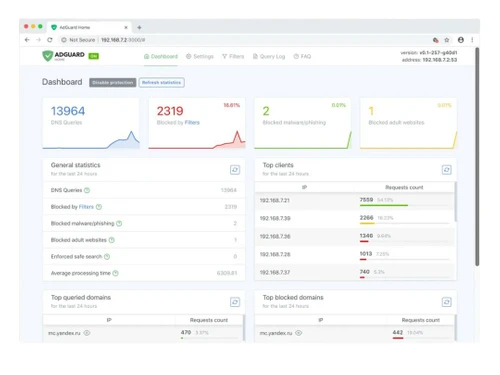Click progress bar for 192.168.7.36
This screenshot has height=375, width=500.
click(x=404, y=241)
